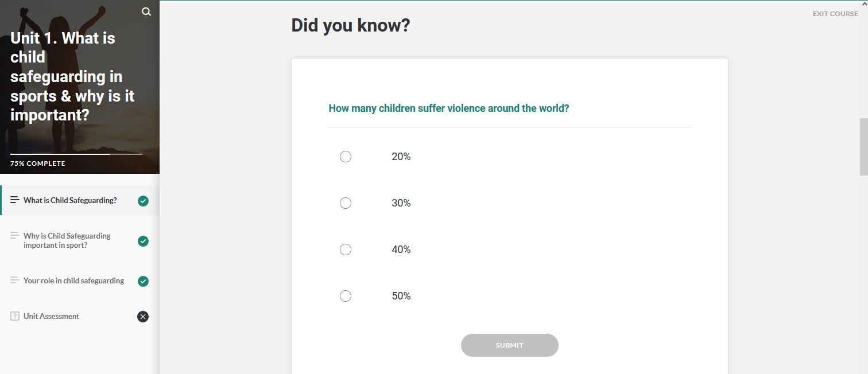
Task: Go to Why is Child Safeguarding important in sport
Action: click(67, 240)
